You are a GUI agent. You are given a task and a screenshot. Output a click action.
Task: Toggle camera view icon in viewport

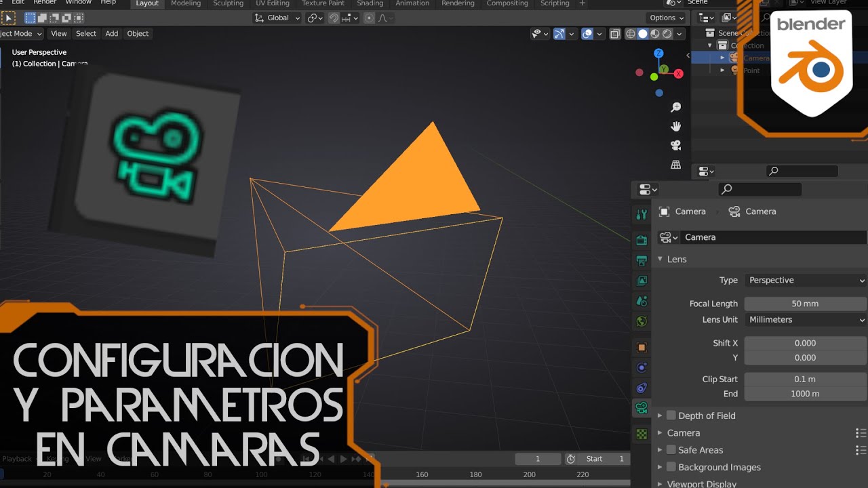coord(675,146)
